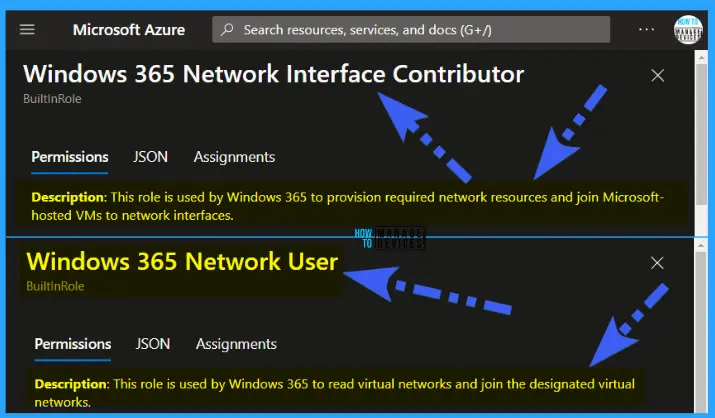Click scroll-up arrow of lower pane scrollbar

click(701, 246)
